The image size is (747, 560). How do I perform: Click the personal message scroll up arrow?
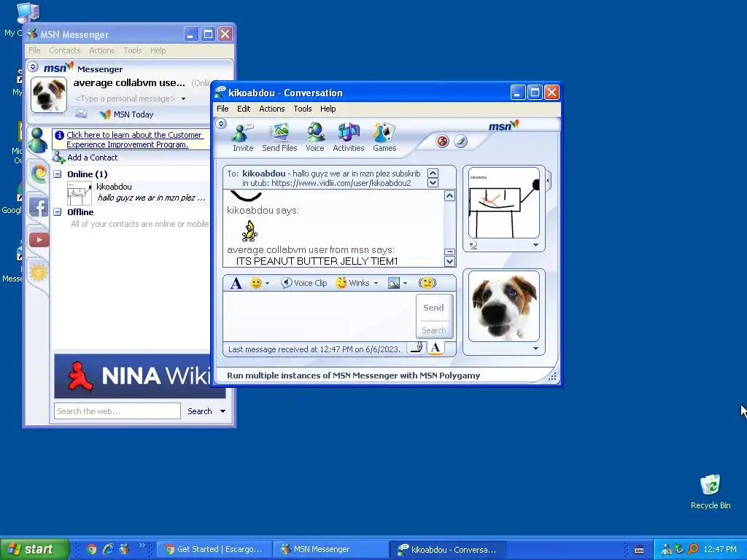coord(433,173)
